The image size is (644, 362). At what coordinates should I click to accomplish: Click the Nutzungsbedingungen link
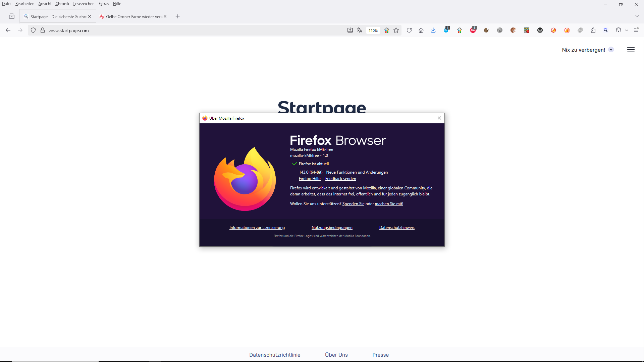tap(332, 228)
